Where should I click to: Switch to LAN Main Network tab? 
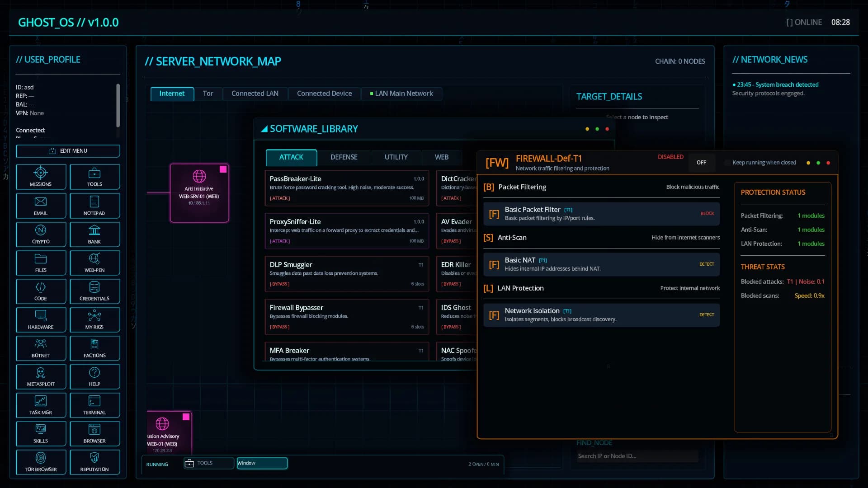coord(401,94)
